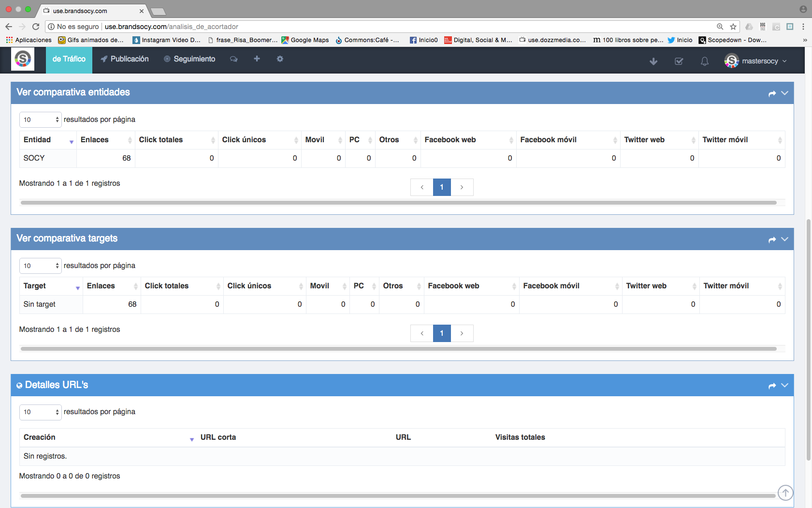Click share arrow on Detalles URL's panel
The image size is (812, 508).
click(x=772, y=386)
